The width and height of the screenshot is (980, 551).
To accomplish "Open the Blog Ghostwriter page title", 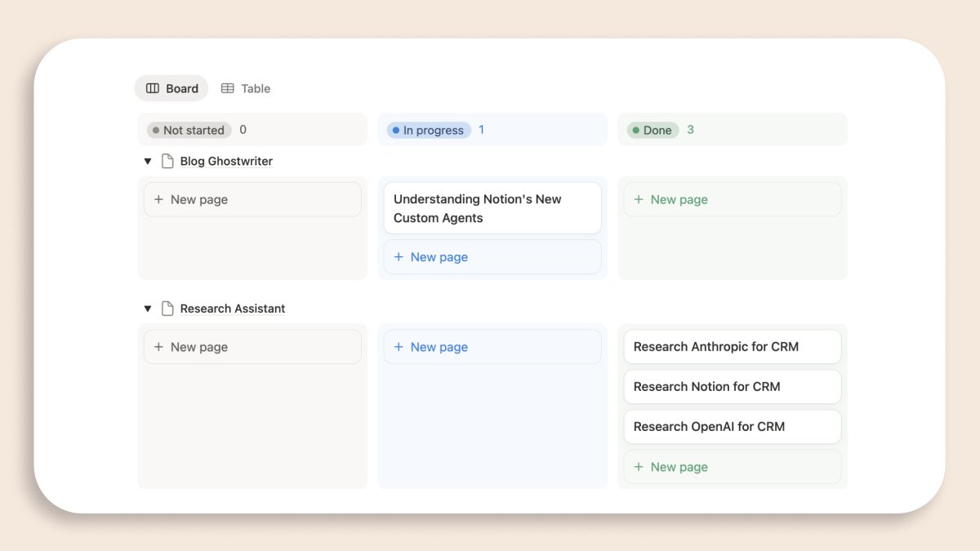I will (226, 161).
